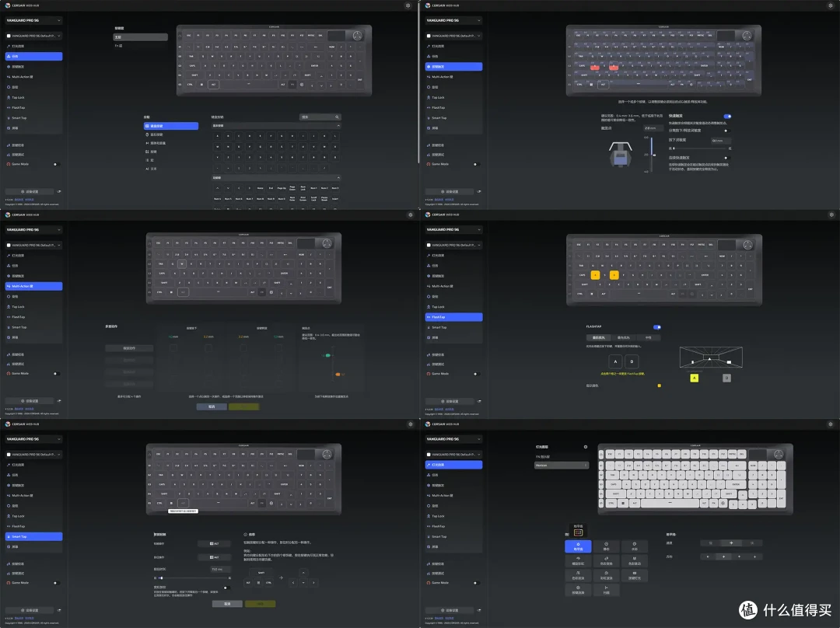Select the yellow A key on the FlashTap keyboard
The width and height of the screenshot is (840, 628).
[x=595, y=274]
